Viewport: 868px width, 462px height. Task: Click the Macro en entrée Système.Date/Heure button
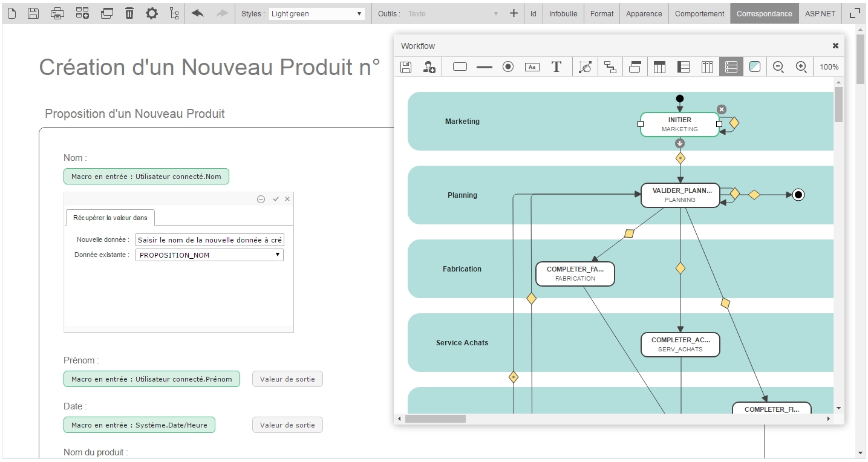[139, 425]
